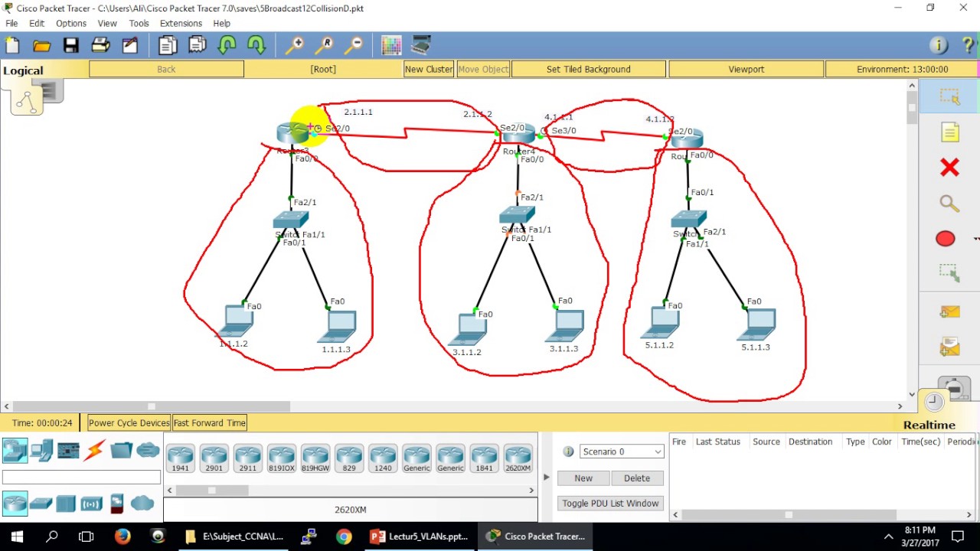Open the View menu
Viewport: 980px width, 551px height.
tap(107, 24)
